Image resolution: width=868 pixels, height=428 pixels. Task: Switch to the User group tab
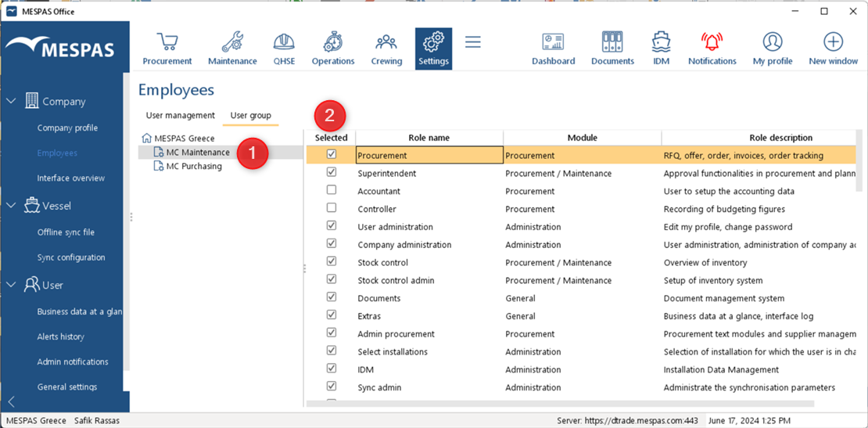[x=251, y=116]
